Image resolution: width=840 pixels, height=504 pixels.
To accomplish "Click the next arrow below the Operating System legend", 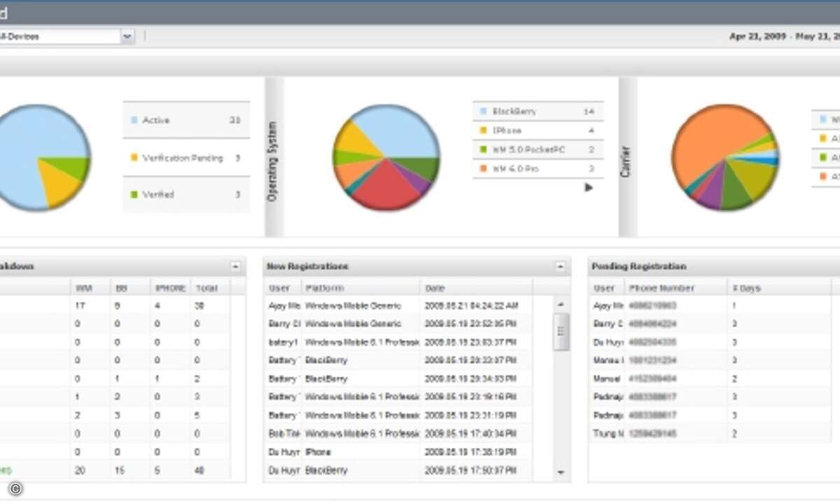I will [x=589, y=188].
